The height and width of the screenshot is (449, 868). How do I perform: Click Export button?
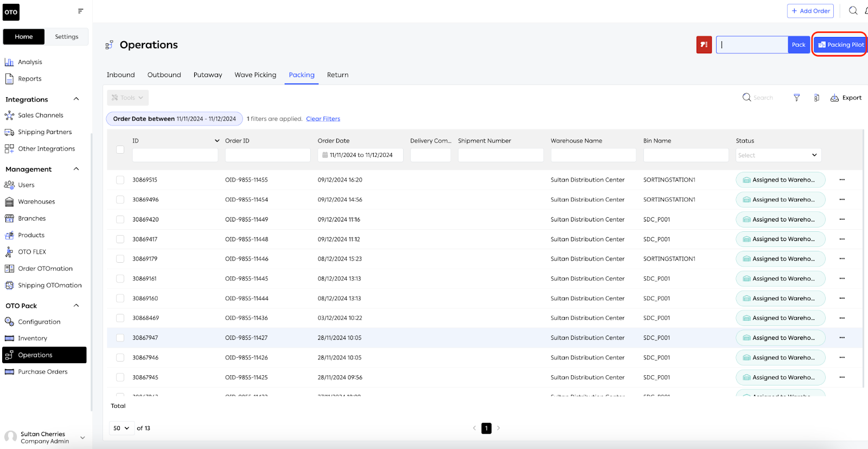(846, 98)
